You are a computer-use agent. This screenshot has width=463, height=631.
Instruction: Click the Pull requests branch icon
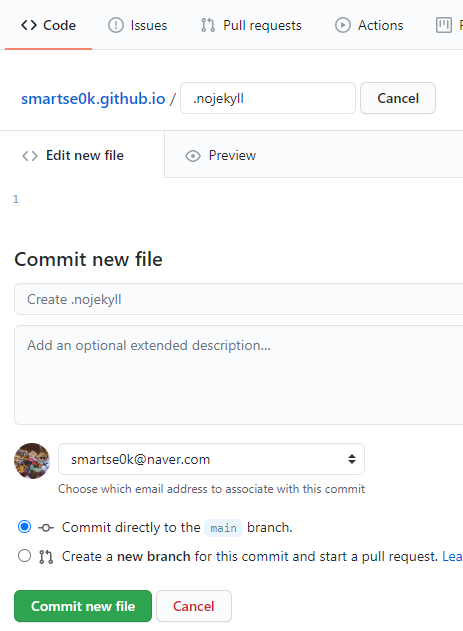click(x=208, y=25)
